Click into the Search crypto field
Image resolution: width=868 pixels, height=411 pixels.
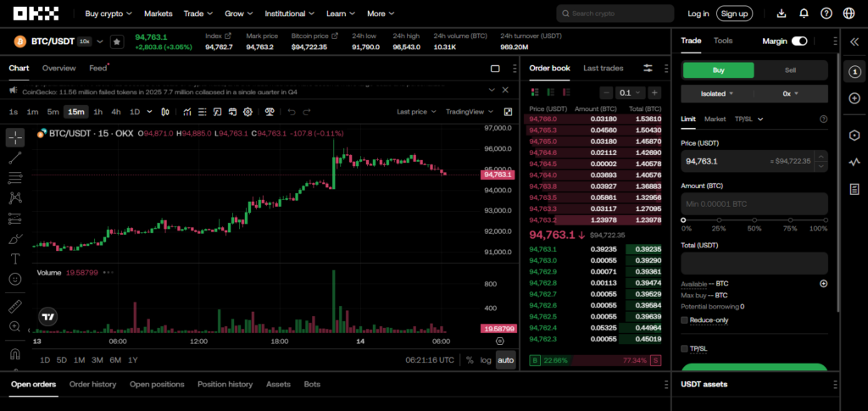615,14
